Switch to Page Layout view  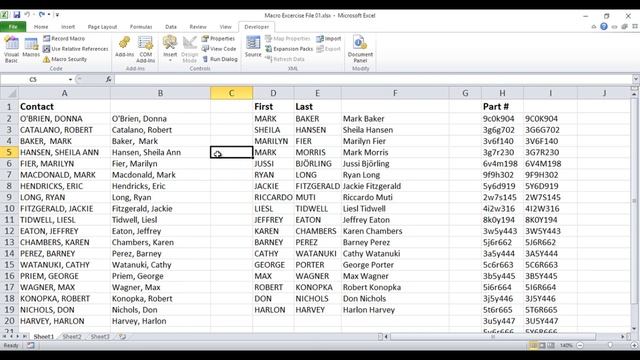542,346
